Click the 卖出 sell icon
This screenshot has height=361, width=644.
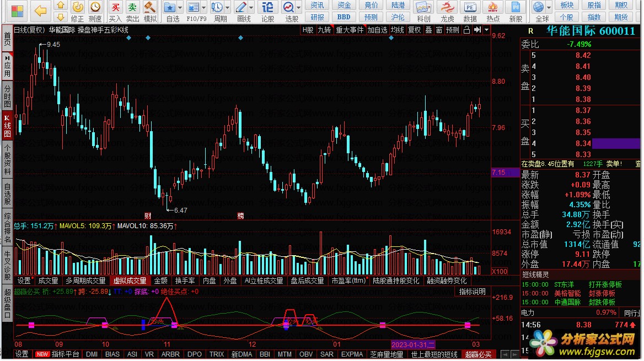(133, 7)
